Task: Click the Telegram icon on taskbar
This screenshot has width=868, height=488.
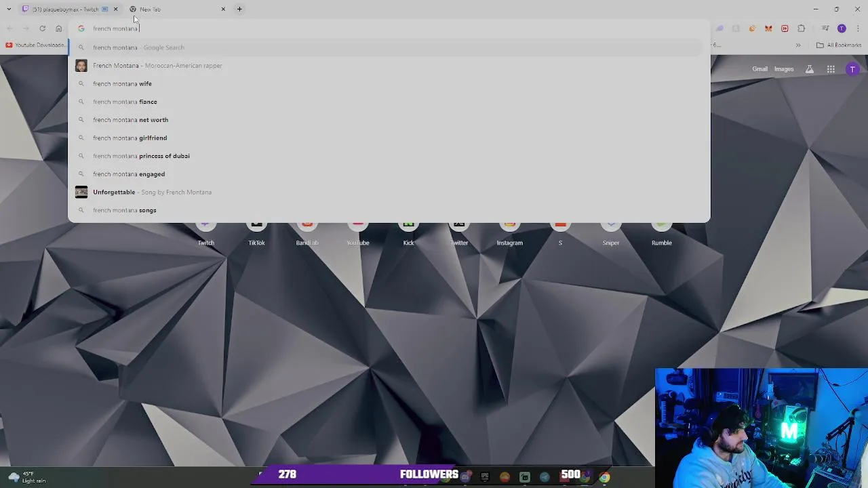Action: [x=545, y=477]
